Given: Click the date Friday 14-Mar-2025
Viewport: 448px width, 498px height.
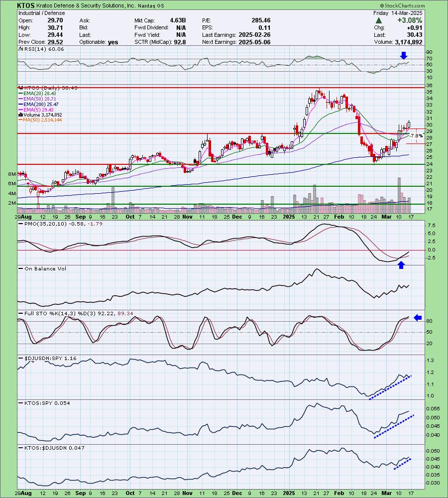Looking at the screenshot, I should [x=398, y=13].
